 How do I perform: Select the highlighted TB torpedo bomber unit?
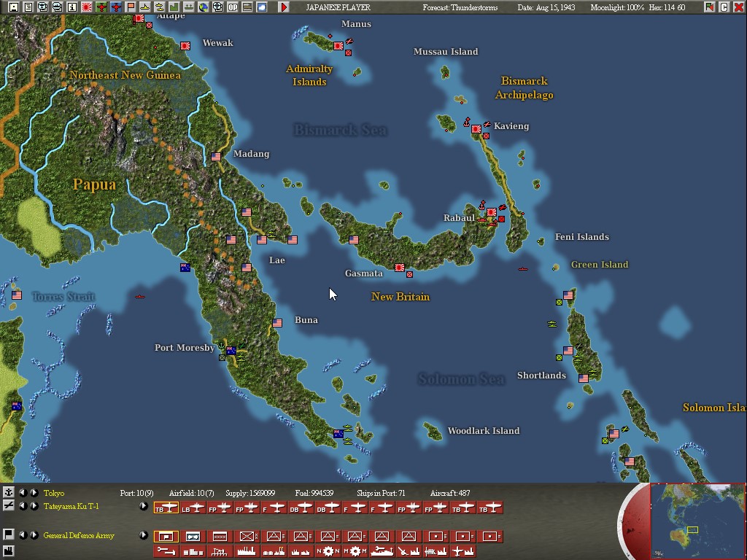(x=166, y=508)
